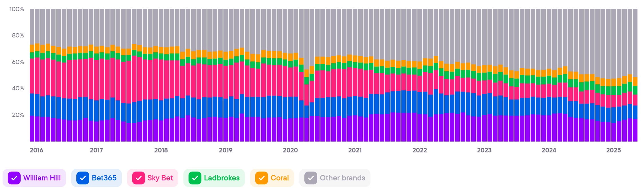The height and width of the screenshot is (189, 644).
Task: Hide Other brands via gray checkbox
Action: click(311, 178)
